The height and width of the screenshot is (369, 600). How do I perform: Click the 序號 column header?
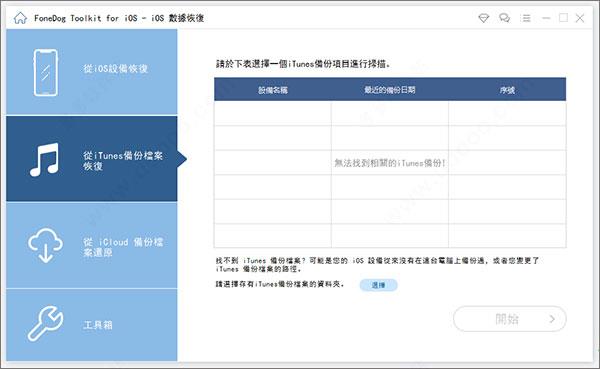click(507, 90)
